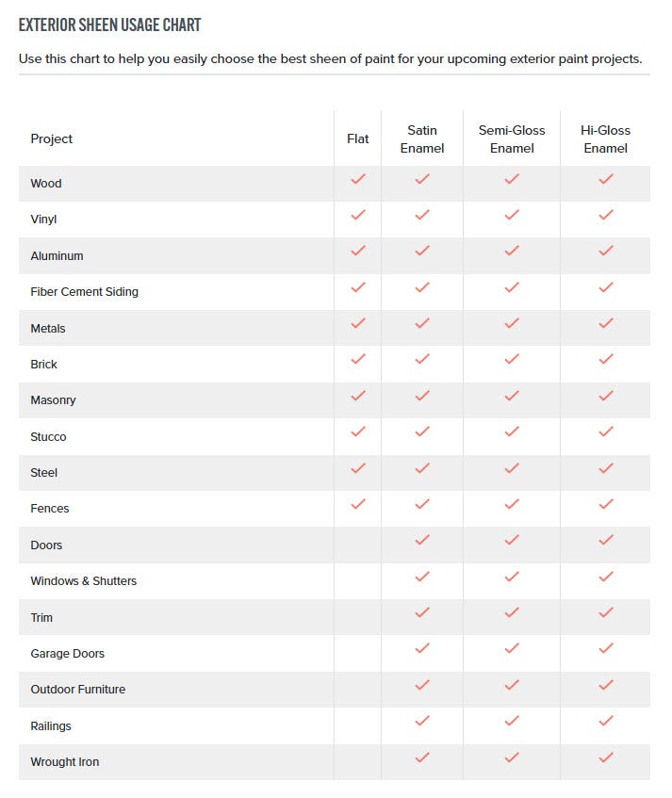672x798 pixels.
Task: Click the Satin Enamel checkmark for Railings
Action: [x=422, y=721]
